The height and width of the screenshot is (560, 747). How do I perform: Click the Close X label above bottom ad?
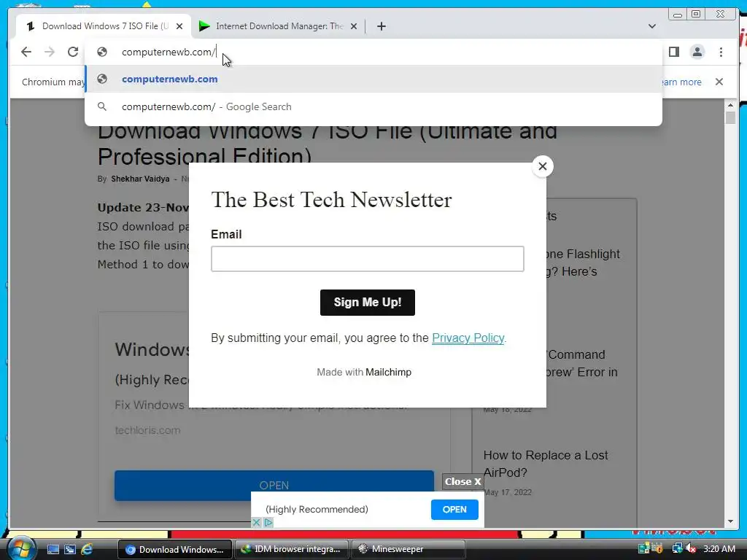pyautogui.click(x=462, y=481)
